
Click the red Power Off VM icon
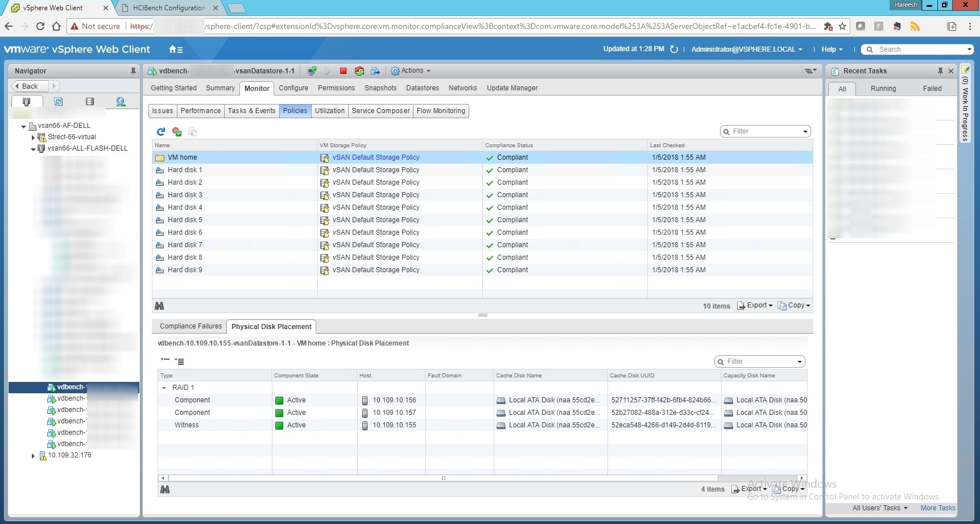(x=343, y=71)
